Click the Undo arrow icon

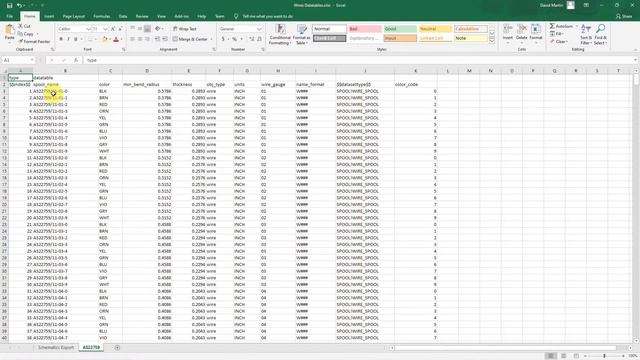point(19,5)
